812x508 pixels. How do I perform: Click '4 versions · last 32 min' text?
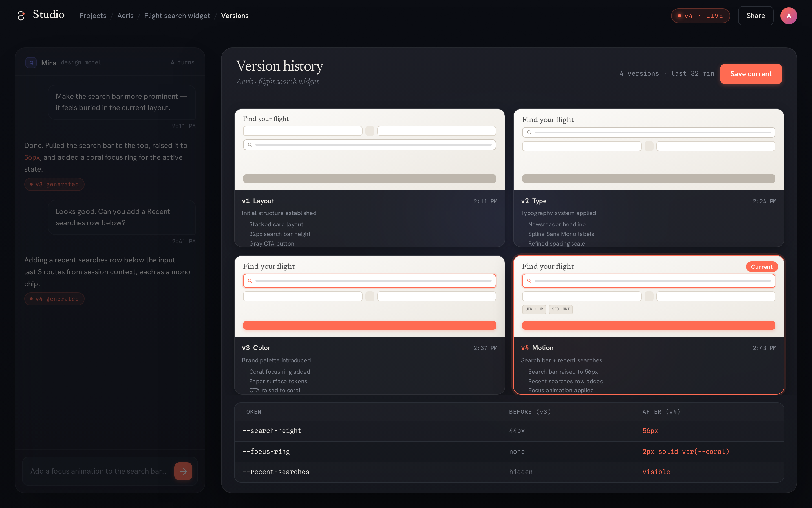tap(667, 74)
